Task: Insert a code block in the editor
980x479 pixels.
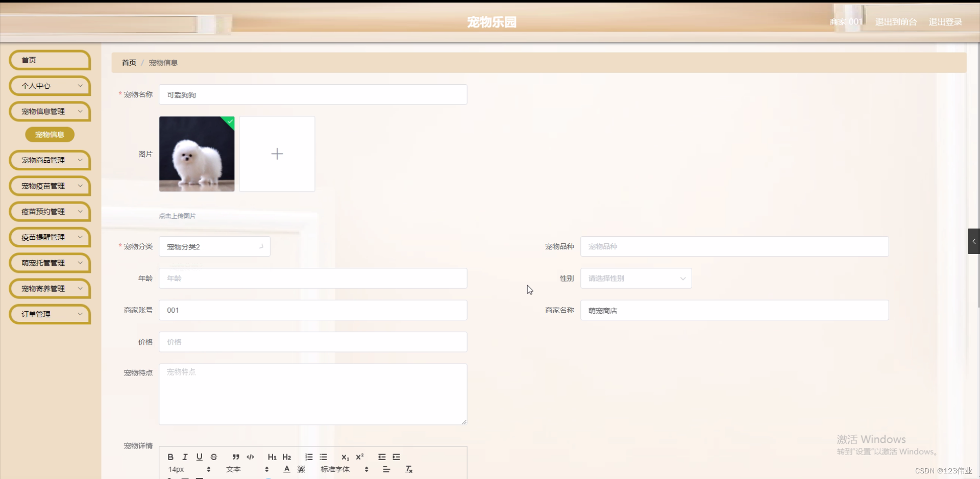Action: [250, 457]
